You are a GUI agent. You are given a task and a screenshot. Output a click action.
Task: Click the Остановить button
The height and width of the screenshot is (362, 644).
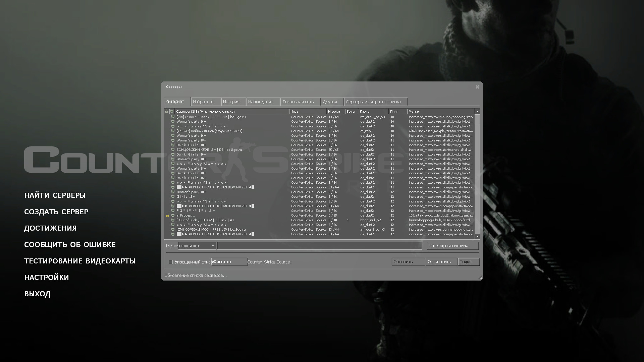[441, 262]
